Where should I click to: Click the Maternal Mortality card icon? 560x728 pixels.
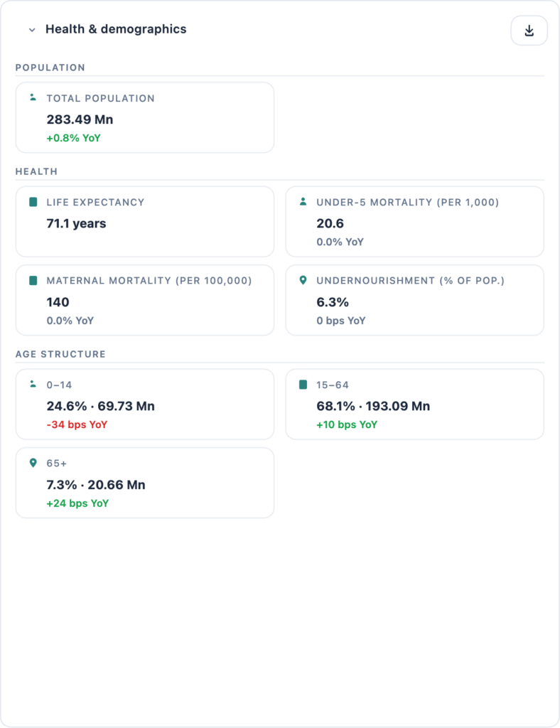tap(33, 281)
